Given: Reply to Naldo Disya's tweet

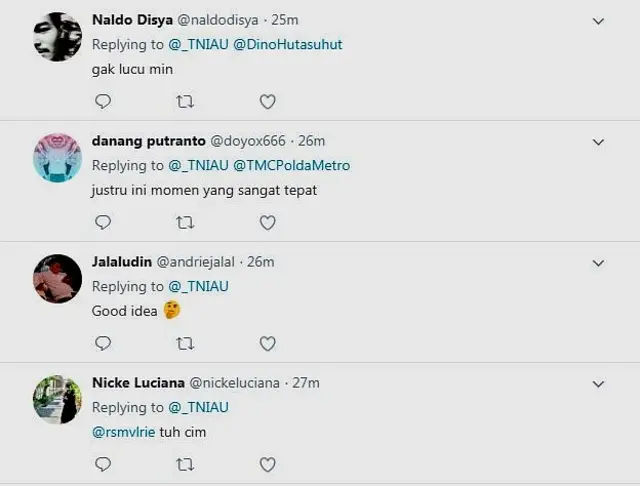Looking at the screenshot, I should [x=102, y=101].
